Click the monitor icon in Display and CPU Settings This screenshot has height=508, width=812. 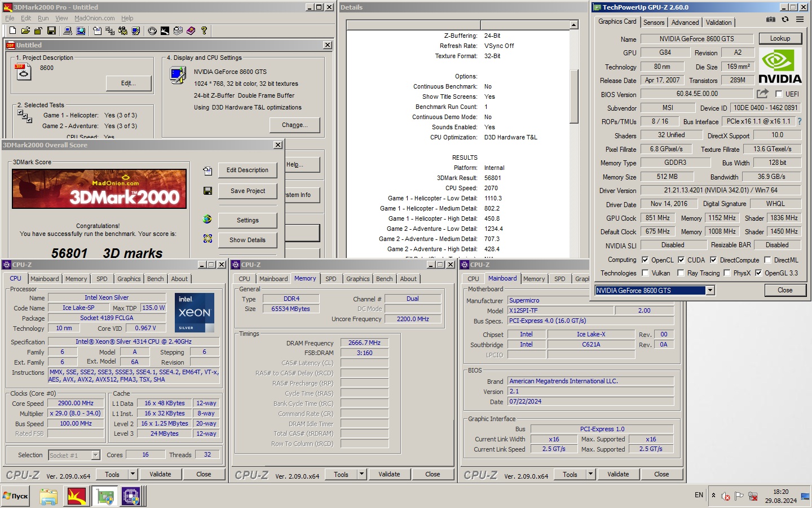pos(178,75)
